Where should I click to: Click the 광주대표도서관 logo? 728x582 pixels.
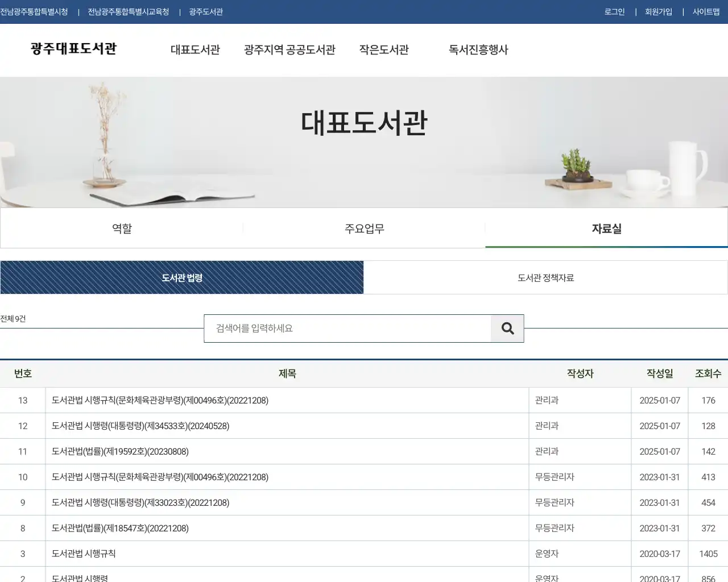tap(73, 49)
